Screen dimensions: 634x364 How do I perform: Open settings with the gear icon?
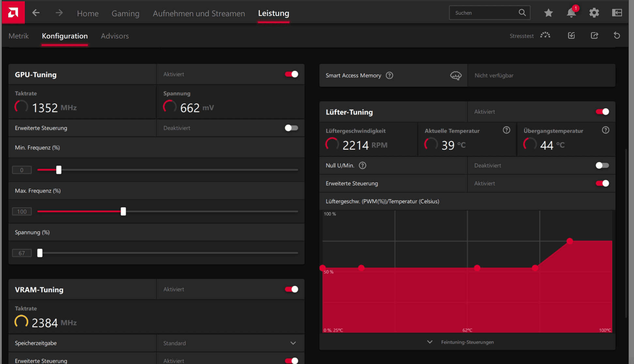point(594,13)
